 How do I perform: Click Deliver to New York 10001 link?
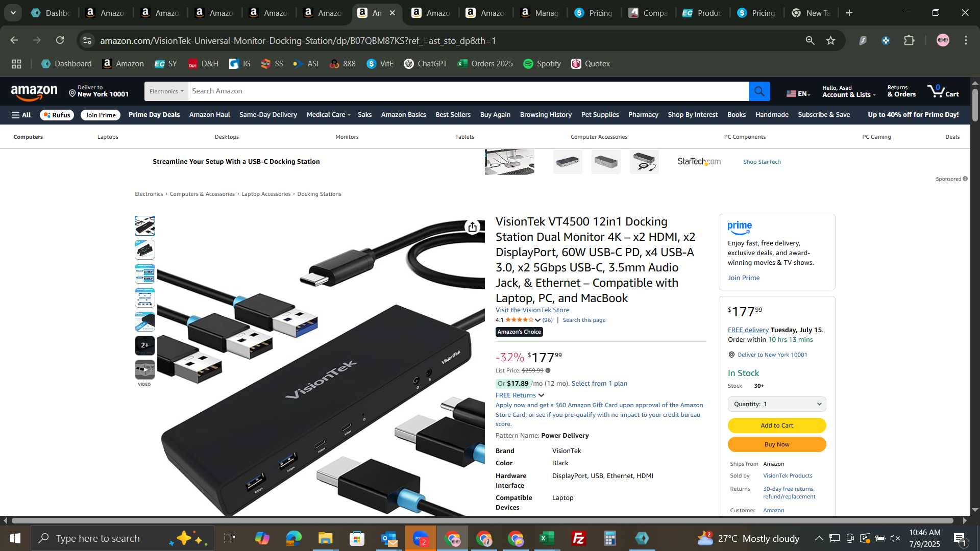point(772,355)
